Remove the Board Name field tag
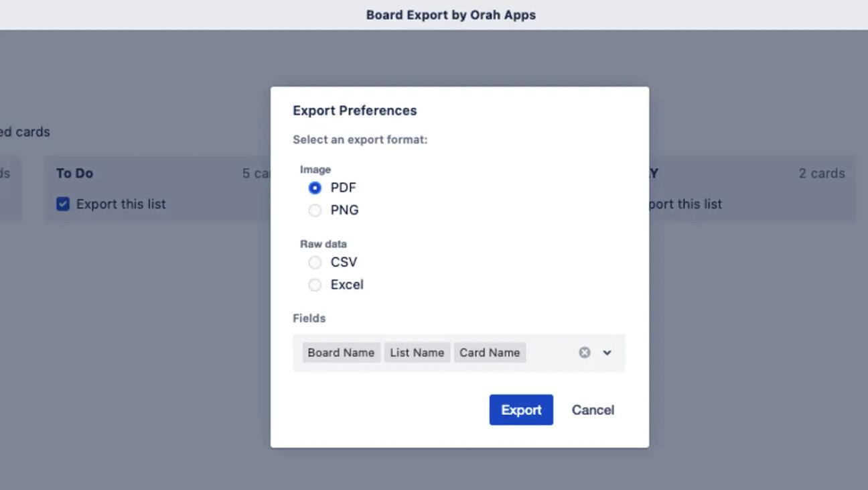Viewport: 868px width, 490px height. [341, 352]
